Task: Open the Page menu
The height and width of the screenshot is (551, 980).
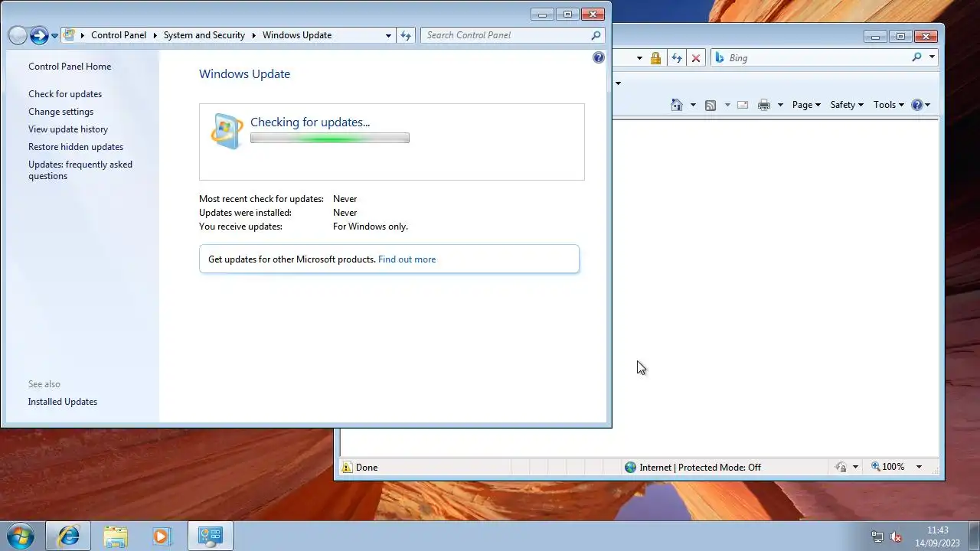Action: pyautogui.click(x=806, y=105)
